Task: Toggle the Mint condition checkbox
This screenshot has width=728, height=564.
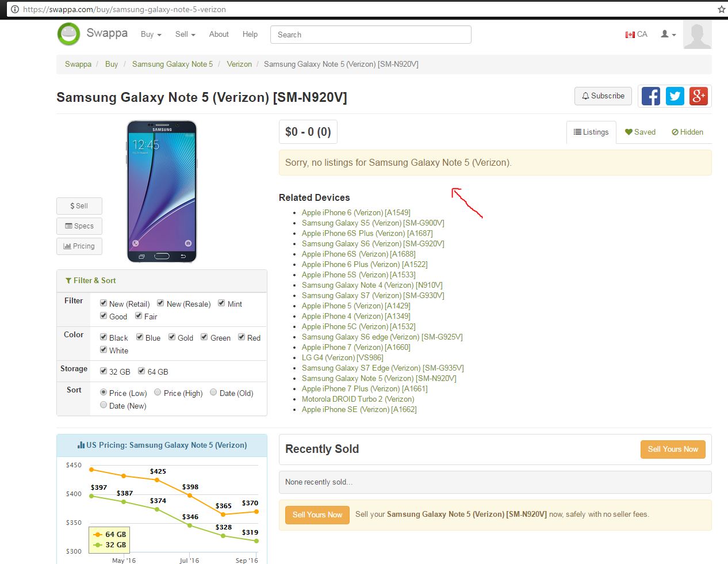Action: [x=221, y=303]
